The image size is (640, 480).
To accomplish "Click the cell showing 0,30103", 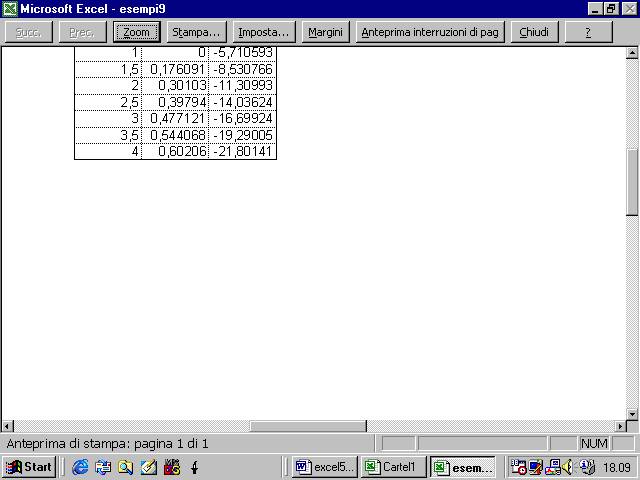I will coord(175,86).
